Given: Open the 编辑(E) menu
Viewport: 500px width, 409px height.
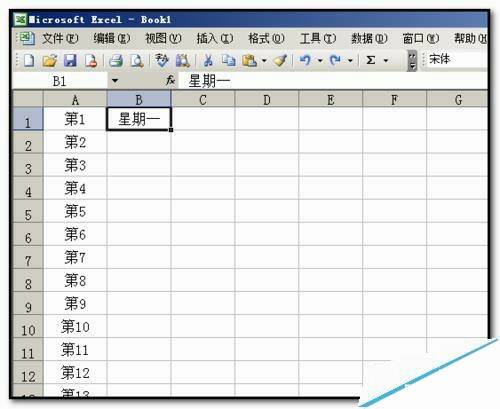Looking at the screenshot, I should pyautogui.click(x=112, y=39).
